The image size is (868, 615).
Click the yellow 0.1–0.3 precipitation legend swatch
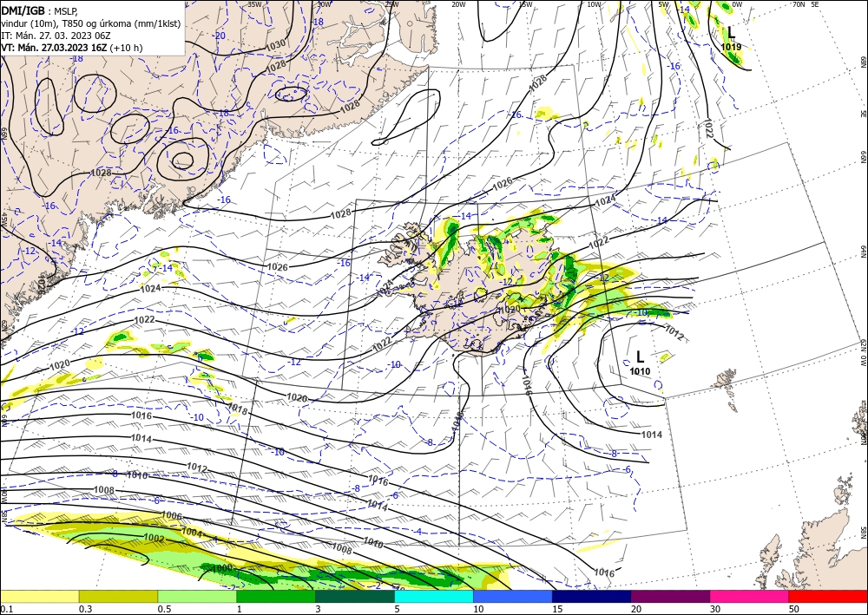click(x=39, y=596)
